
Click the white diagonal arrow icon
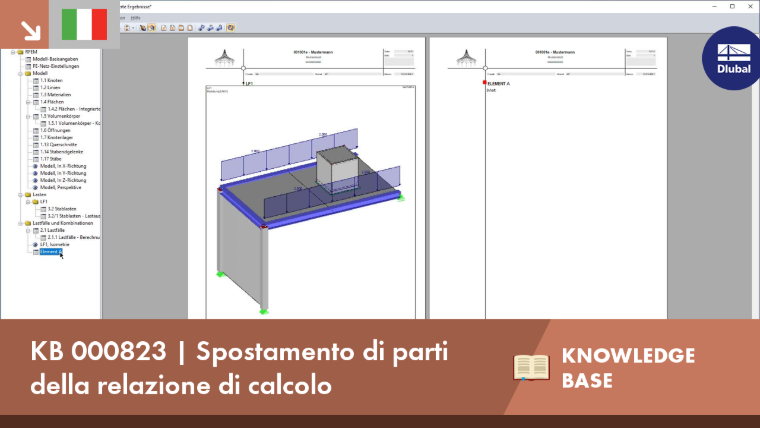pos(31,31)
